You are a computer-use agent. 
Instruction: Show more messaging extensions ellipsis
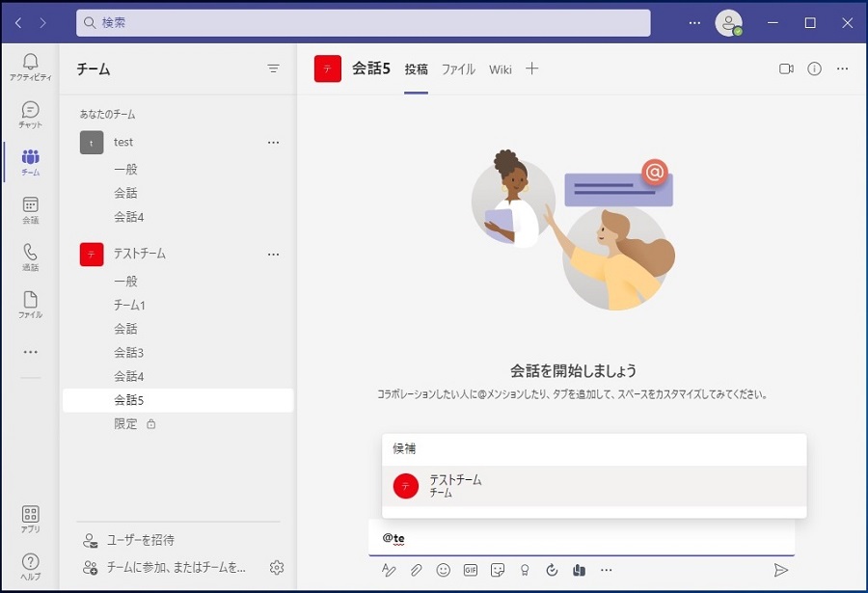click(x=607, y=570)
